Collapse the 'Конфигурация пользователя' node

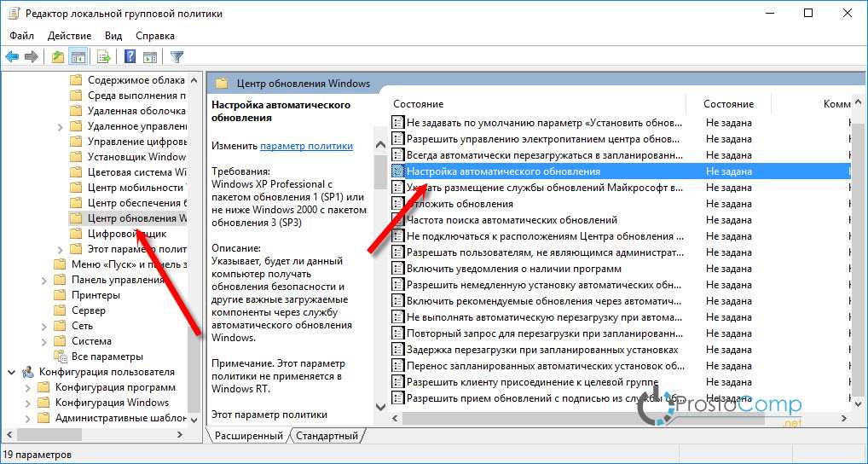12,372
